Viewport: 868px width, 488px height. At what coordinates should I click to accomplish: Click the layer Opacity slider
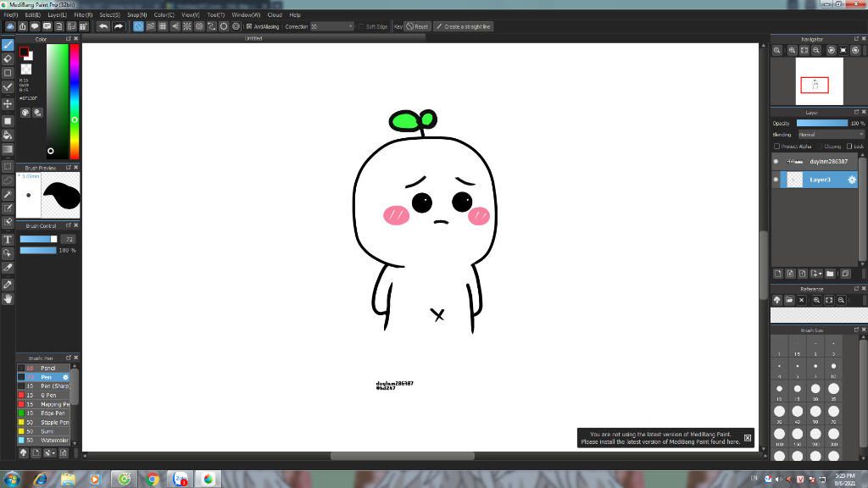tap(821, 123)
